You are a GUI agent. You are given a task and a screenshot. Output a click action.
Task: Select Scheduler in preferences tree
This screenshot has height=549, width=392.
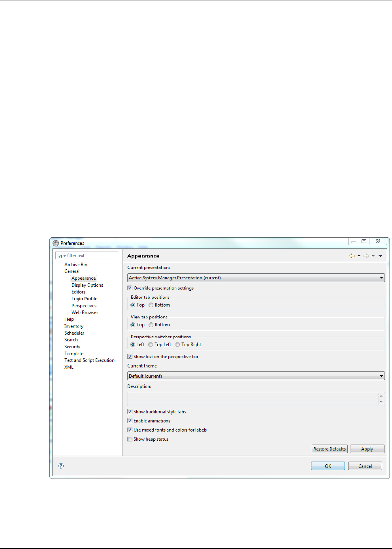[74, 333]
